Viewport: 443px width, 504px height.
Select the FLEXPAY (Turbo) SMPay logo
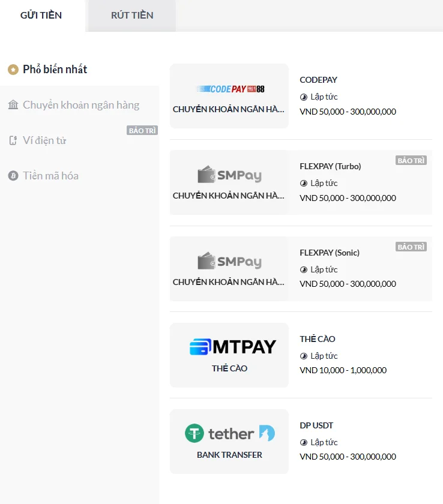click(x=229, y=175)
